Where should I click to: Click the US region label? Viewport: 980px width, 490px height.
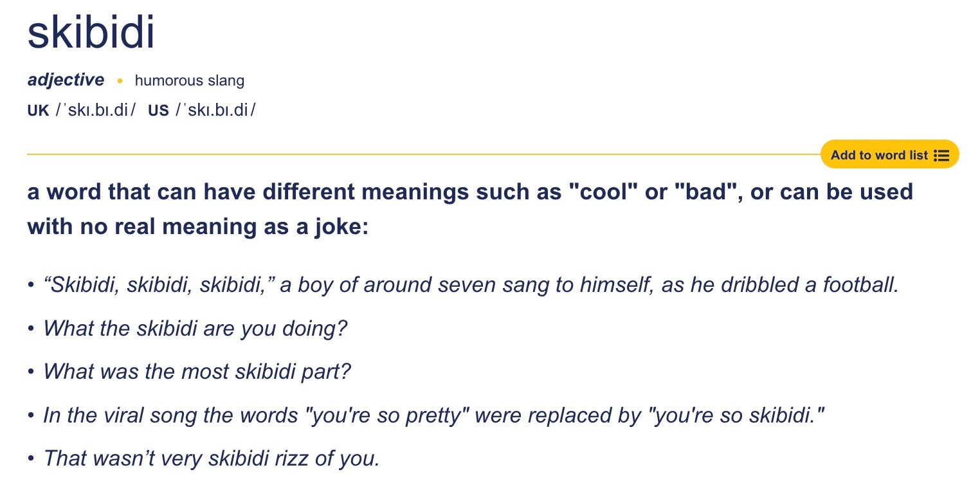158,111
